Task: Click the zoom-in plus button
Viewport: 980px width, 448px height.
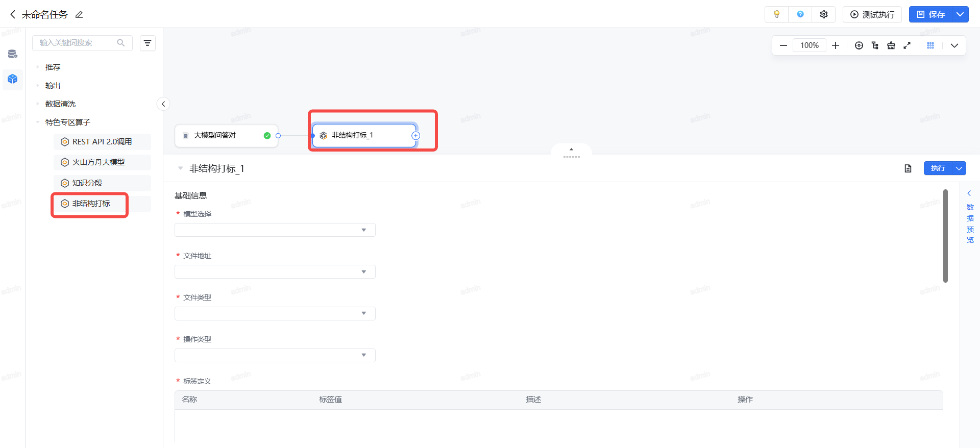Action: click(x=836, y=45)
